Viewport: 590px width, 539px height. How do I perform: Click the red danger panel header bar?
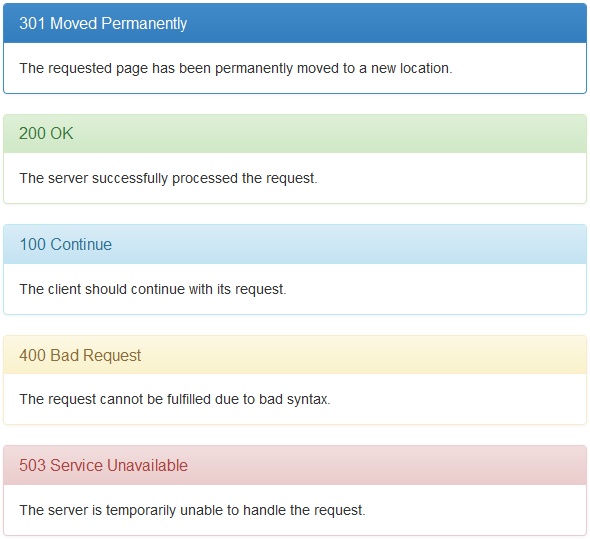(x=295, y=466)
